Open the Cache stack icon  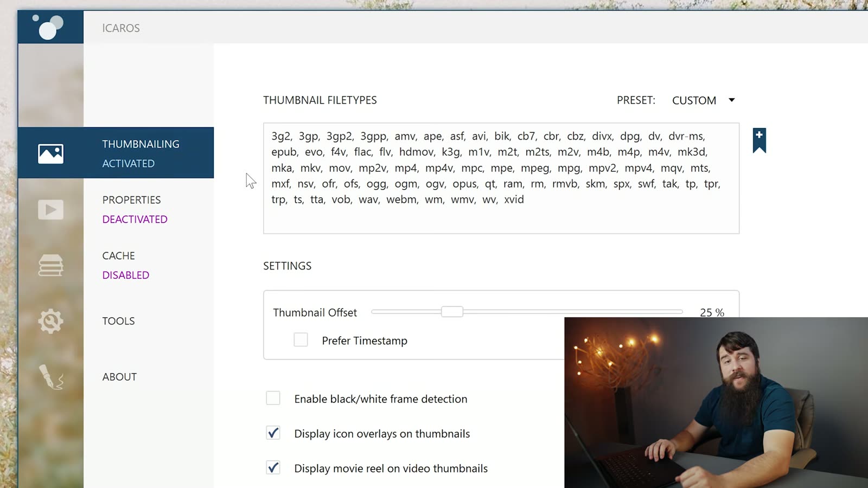pos(50,265)
